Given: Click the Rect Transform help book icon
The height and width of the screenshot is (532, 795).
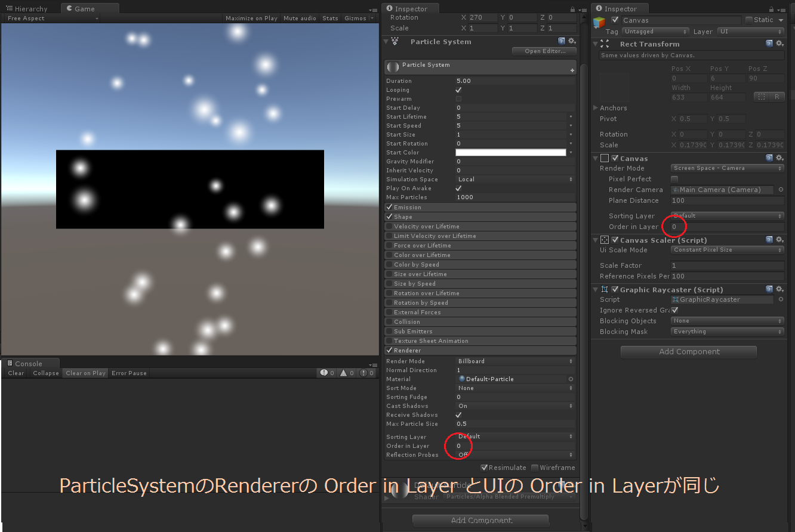Looking at the screenshot, I should point(769,43).
